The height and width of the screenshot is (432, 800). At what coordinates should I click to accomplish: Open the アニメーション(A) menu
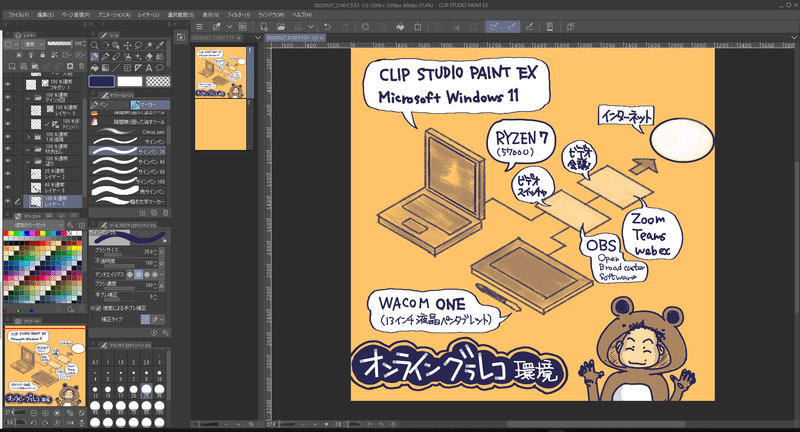pos(114,15)
